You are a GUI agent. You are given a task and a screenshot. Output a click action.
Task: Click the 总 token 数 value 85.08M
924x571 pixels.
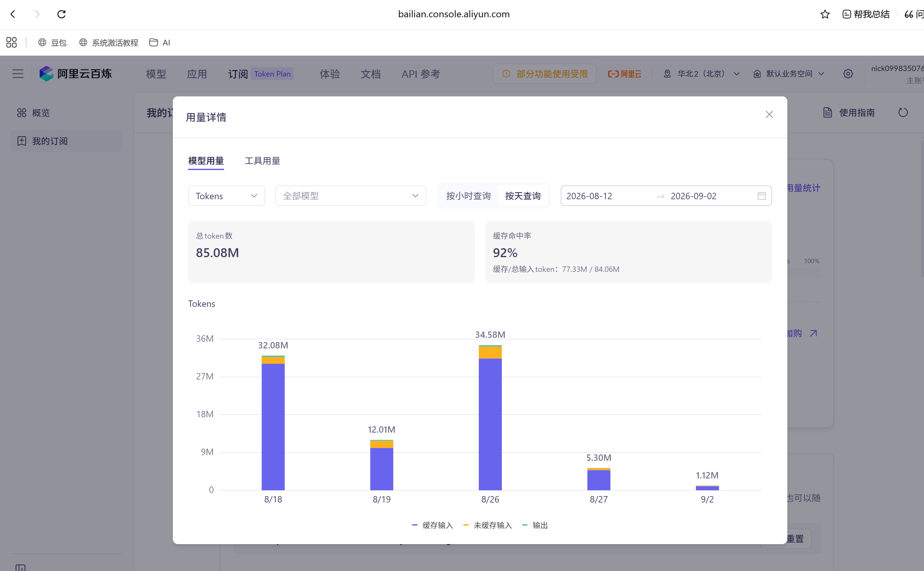[x=217, y=253]
